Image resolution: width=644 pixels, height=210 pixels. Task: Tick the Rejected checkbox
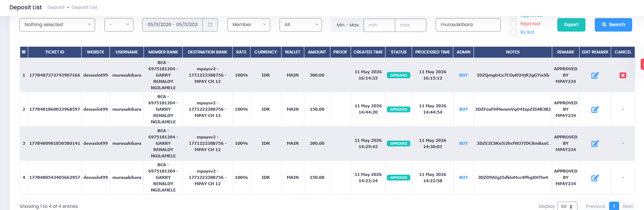(514, 24)
